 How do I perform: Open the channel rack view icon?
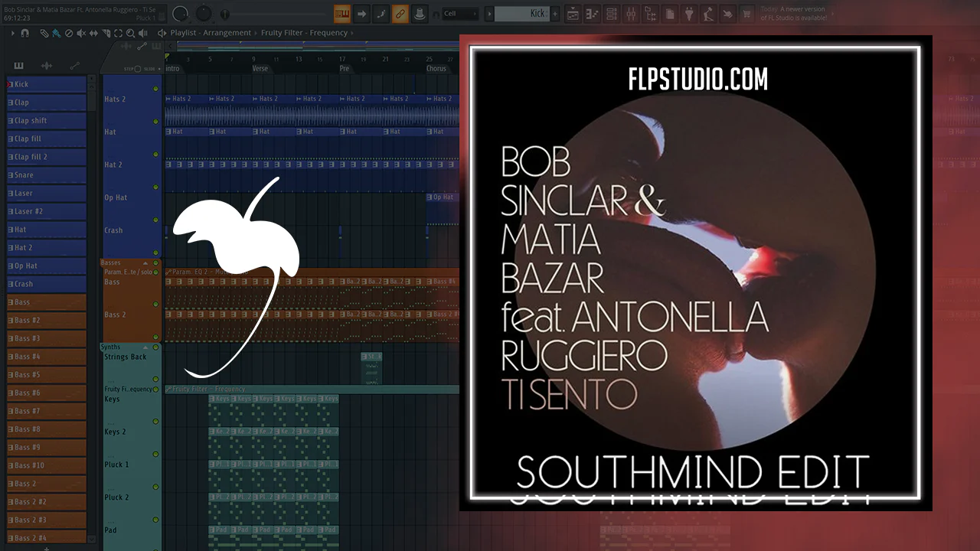612,13
